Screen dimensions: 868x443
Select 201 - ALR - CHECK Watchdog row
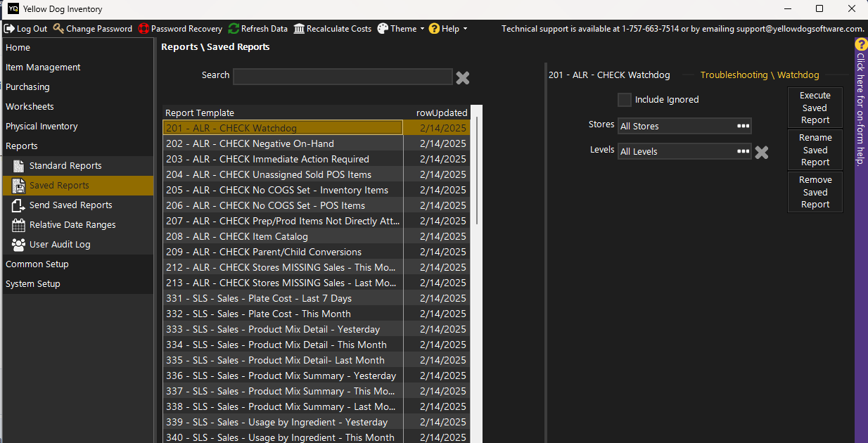(x=316, y=128)
